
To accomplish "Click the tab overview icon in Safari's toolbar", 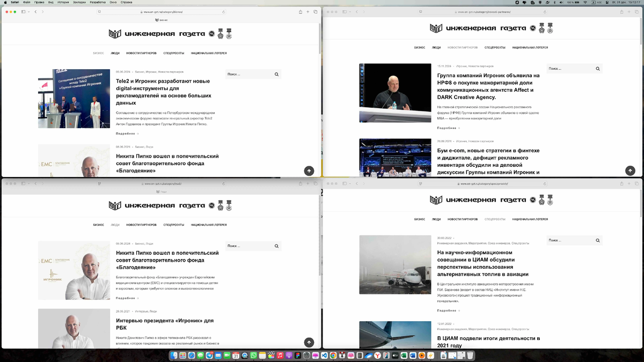I will pos(315,11).
